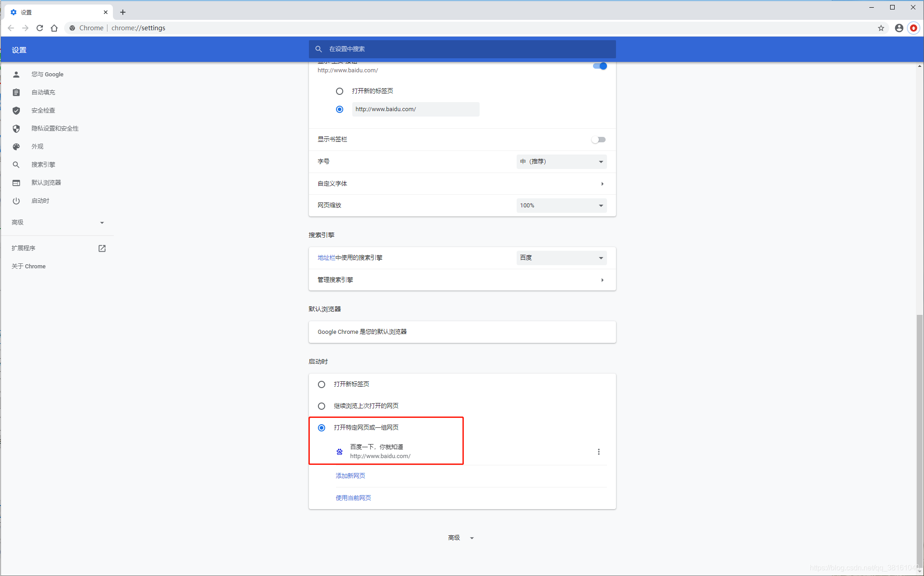Open the new tab plus button
Screen dimensions: 924x576
coord(123,12)
